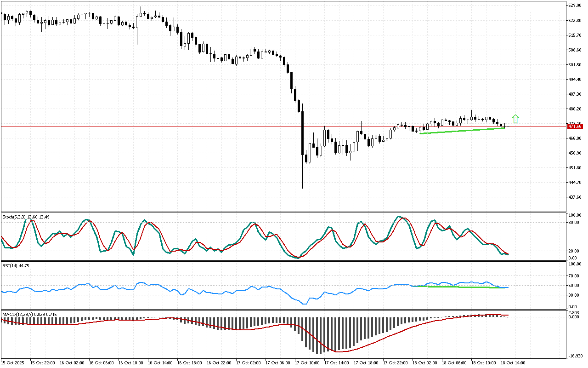Click the 2.803 MACD scale value
Image resolution: width=588 pixels, height=368 pixels.
point(574,312)
